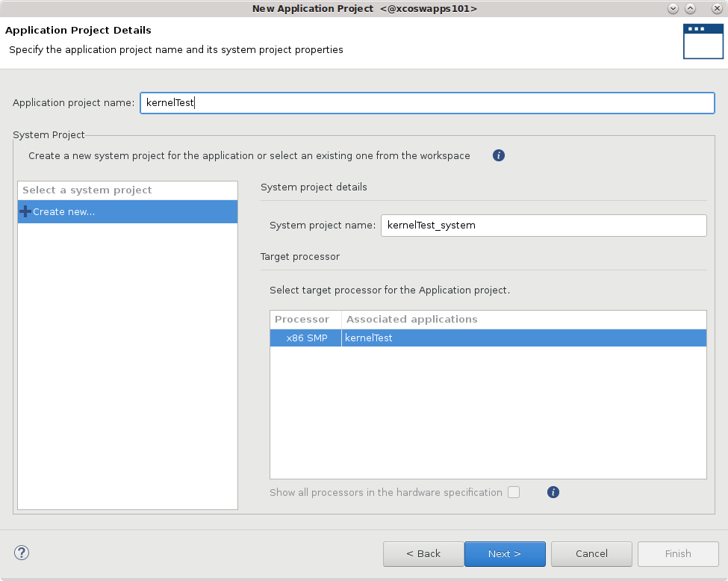Focus the System project name field

(x=543, y=226)
